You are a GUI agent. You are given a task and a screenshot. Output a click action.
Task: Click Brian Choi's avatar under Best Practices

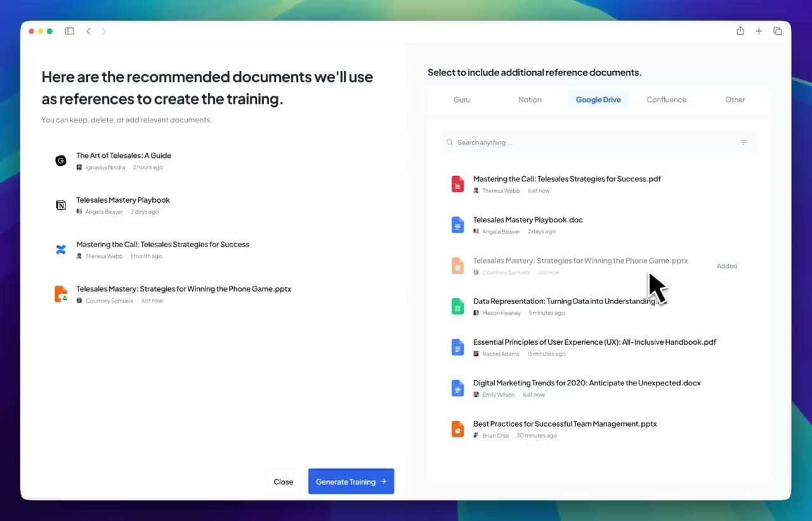(x=476, y=435)
